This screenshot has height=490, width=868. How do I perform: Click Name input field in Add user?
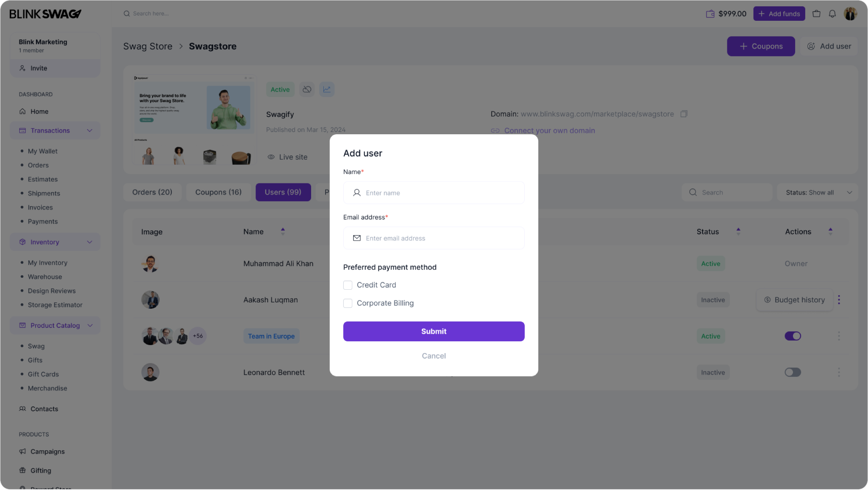[x=434, y=192]
